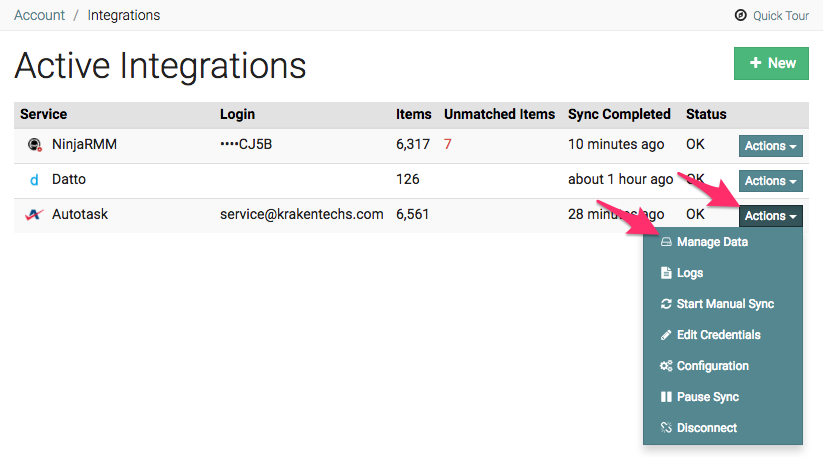
Task: Click the NinjaRMM service logo icon
Action: pyautogui.click(x=35, y=144)
